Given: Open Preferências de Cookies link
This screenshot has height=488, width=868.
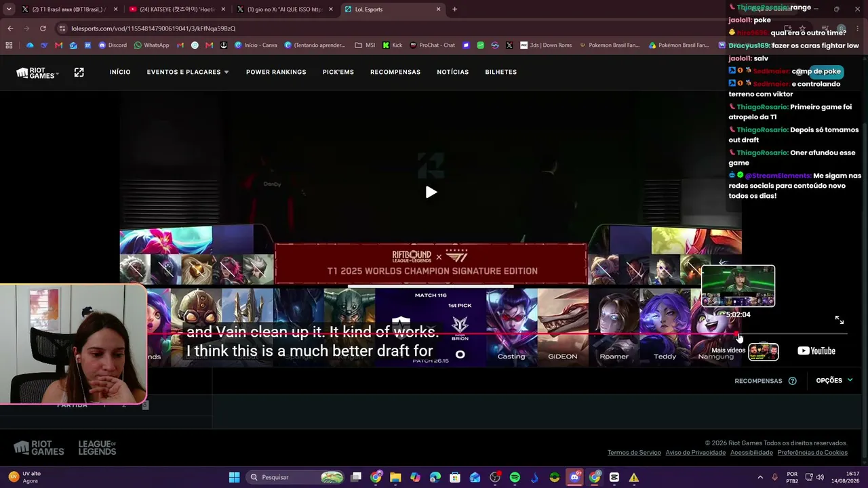Looking at the screenshot, I should 812,453.
